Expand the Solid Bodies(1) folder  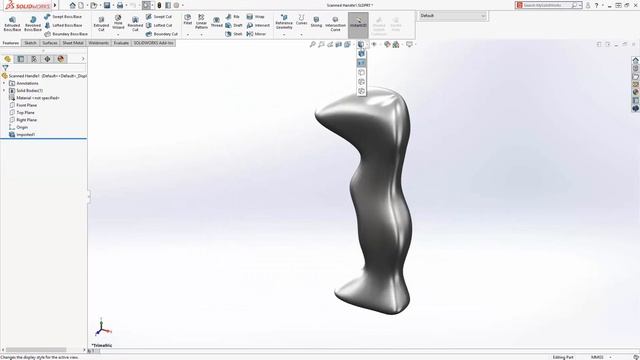4,91
